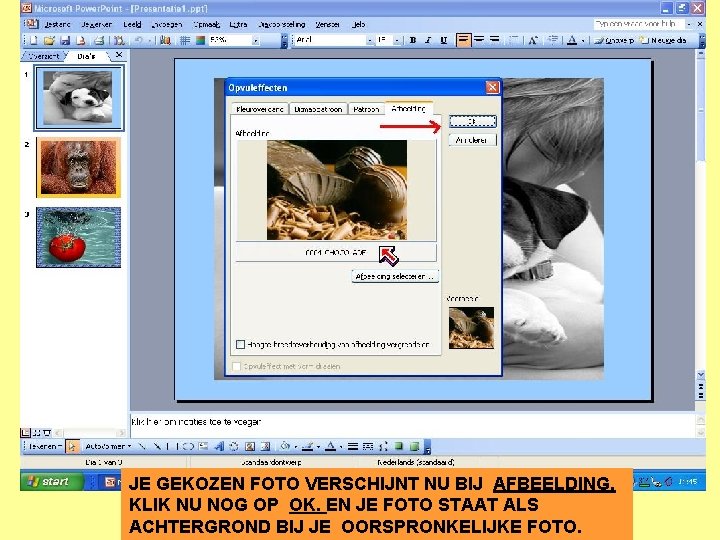Toggle the rotate fill effect with shape checkbox

236,366
